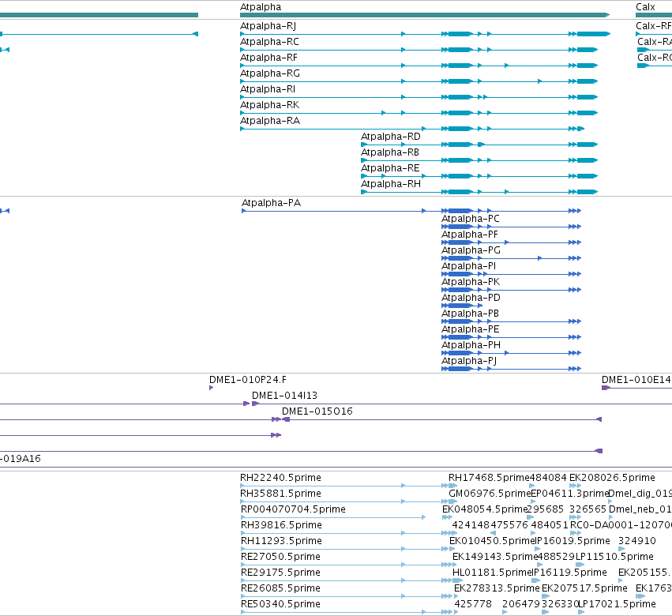Select protein Atpalpha-PJ label
The height and width of the screenshot is (616, 672).
[469, 361]
